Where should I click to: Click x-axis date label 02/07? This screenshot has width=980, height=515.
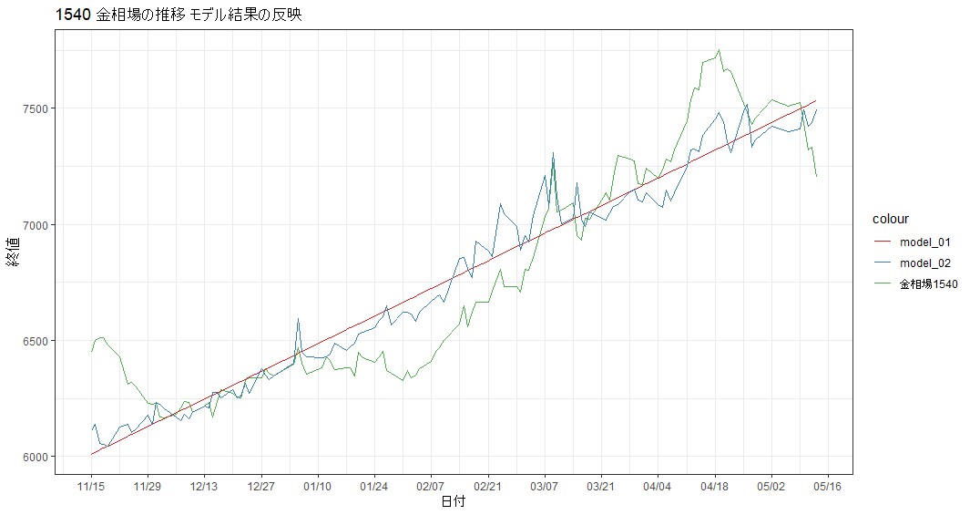pyautogui.click(x=431, y=486)
